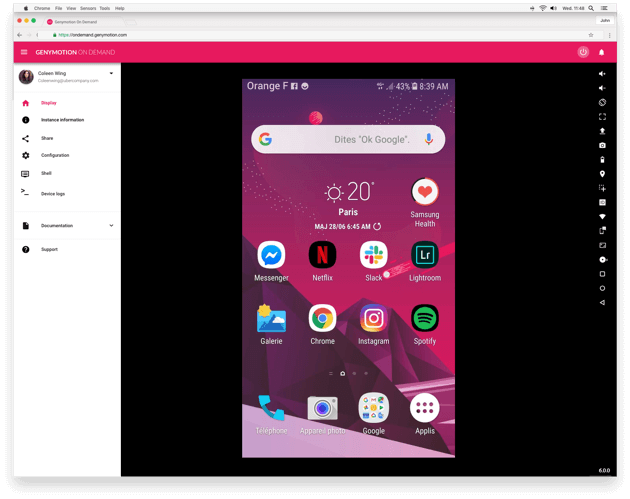630x499 pixels.
Task: Click the power button in the header
Action: pos(583,52)
